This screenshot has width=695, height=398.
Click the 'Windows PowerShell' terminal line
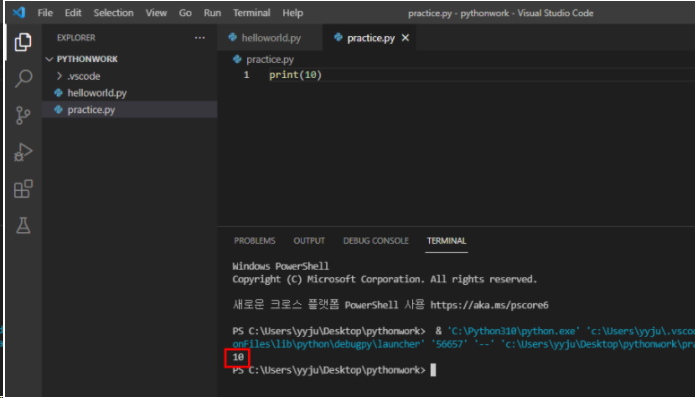click(x=281, y=266)
